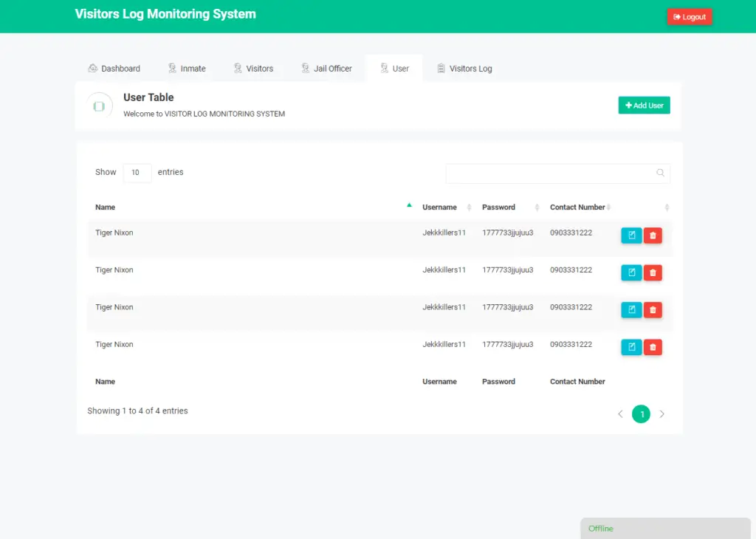
Task: Open the edit icon for the first Tiger Nixon row
Action: pyautogui.click(x=631, y=235)
